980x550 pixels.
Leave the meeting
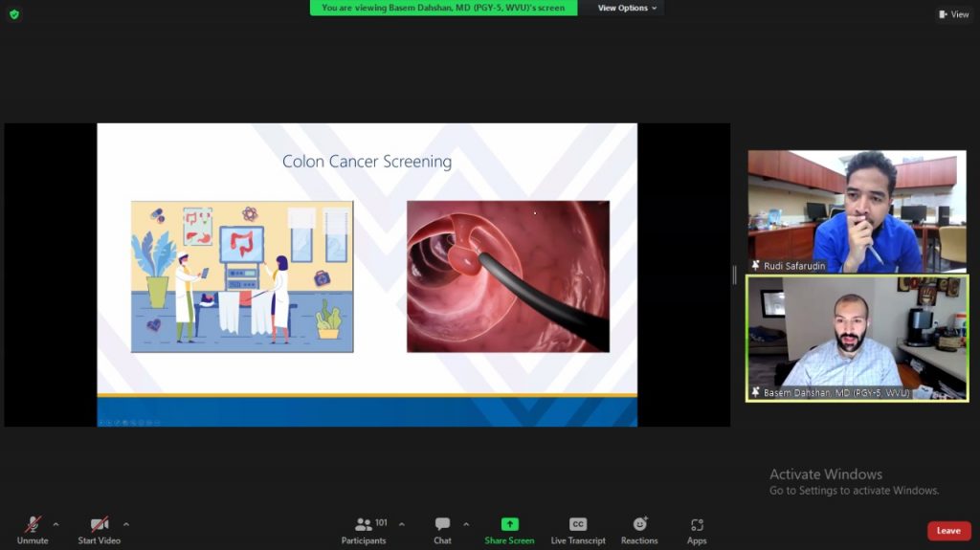947,531
